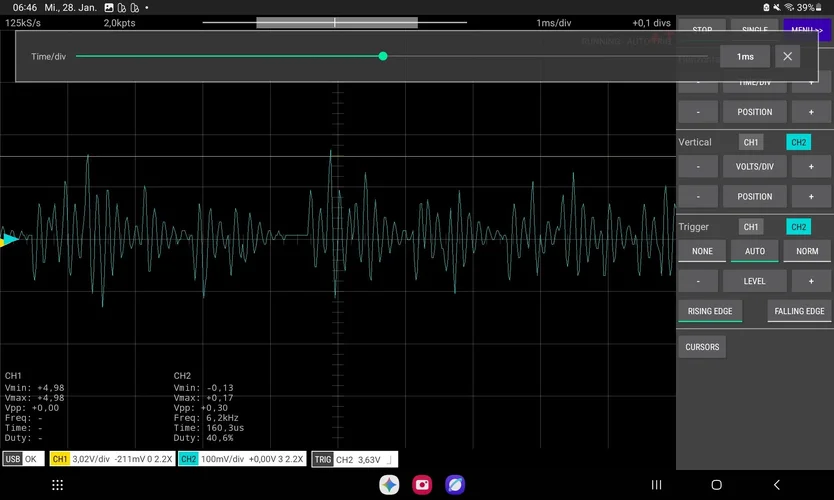The width and height of the screenshot is (834, 500).
Task: Click the 125kS/s sample rate readout
Action: [x=23, y=23]
